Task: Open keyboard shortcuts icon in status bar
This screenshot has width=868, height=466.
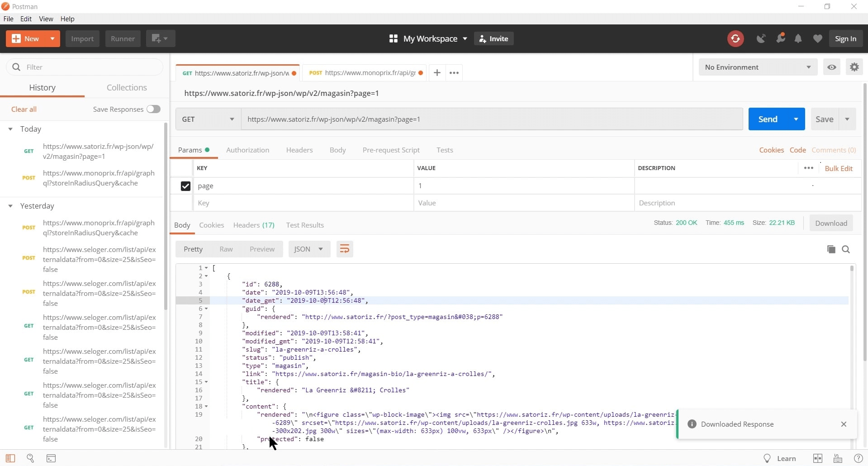Action: click(838, 458)
